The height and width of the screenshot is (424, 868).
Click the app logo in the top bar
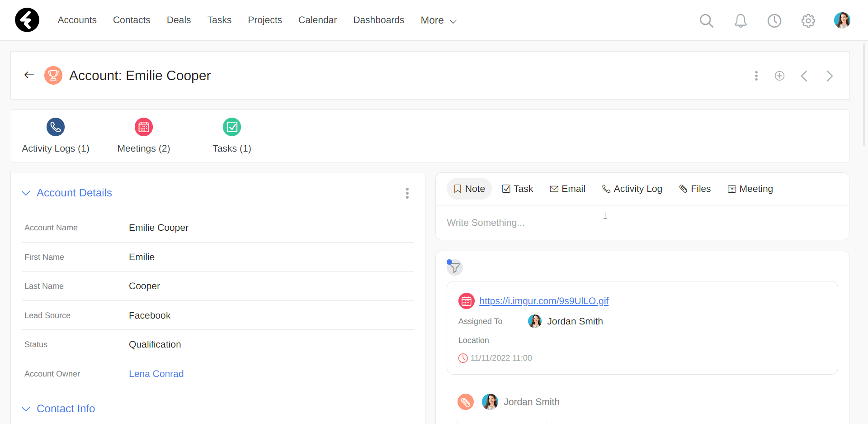pos(27,20)
